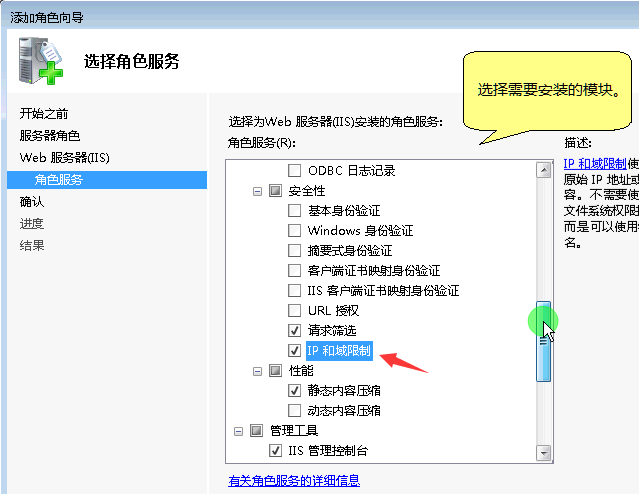Enable 基本身份验证 checkbox

click(294, 211)
